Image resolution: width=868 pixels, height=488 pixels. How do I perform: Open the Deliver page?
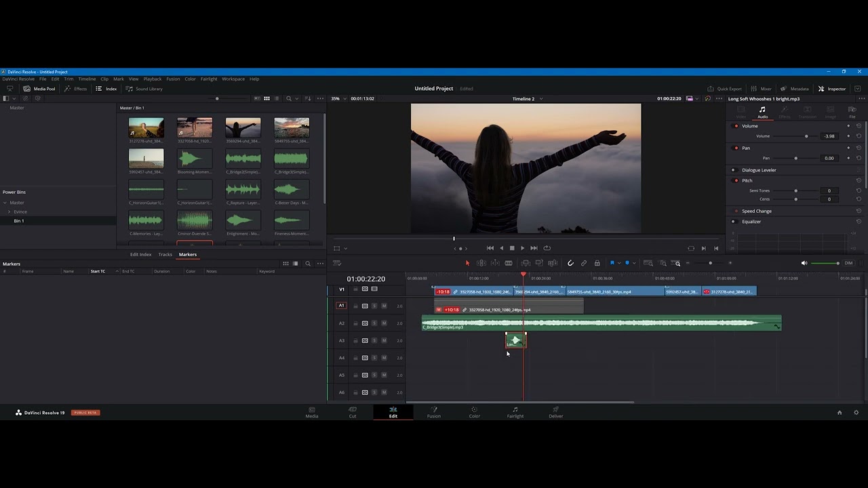[x=556, y=412]
